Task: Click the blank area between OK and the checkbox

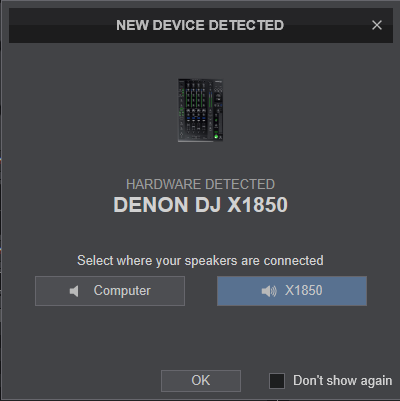Action: point(255,381)
